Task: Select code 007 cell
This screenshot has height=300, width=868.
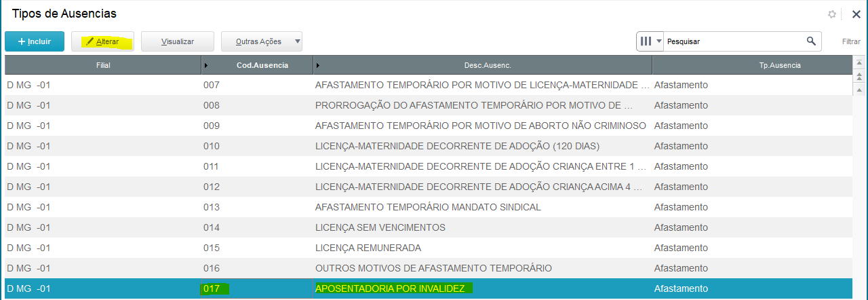Action: [x=257, y=85]
